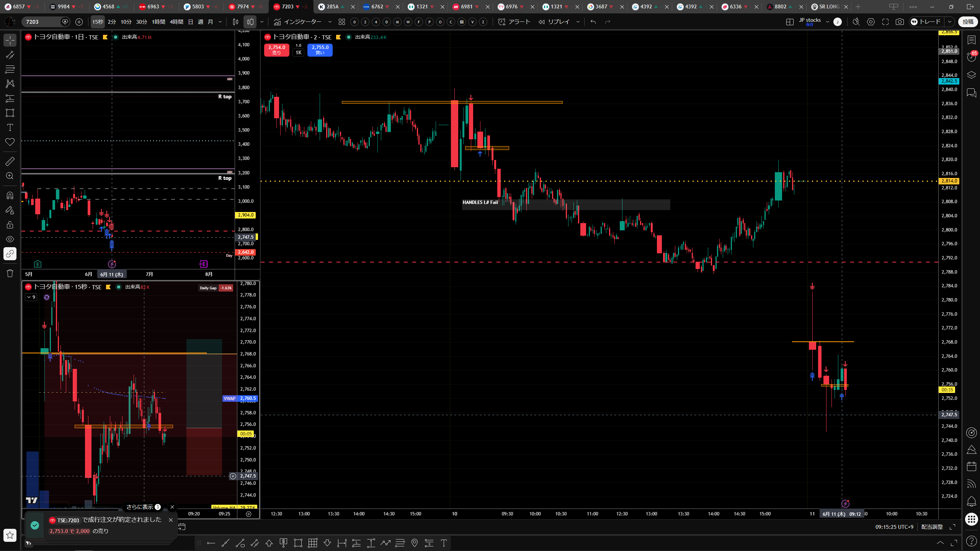Open the layout setup grid icon
This screenshot has height=551, width=980.
click(x=790, y=22)
